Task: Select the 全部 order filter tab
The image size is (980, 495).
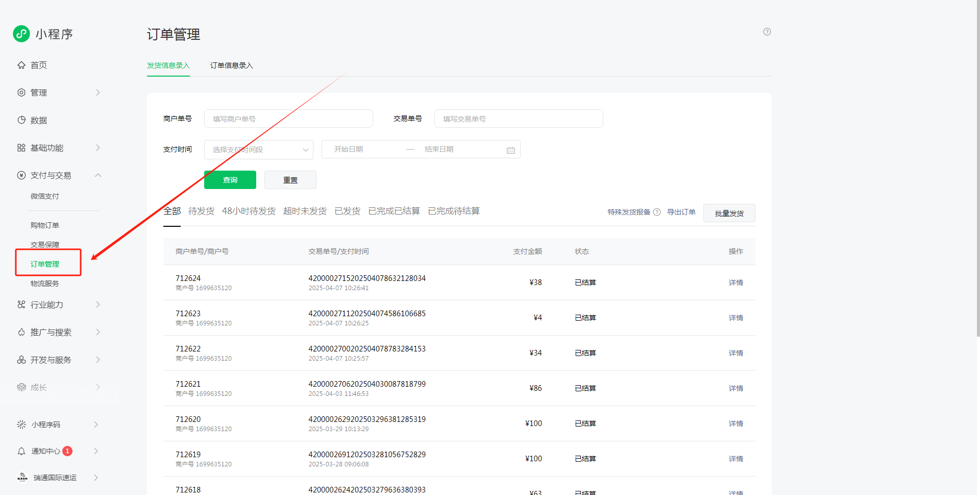Action: click(172, 211)
